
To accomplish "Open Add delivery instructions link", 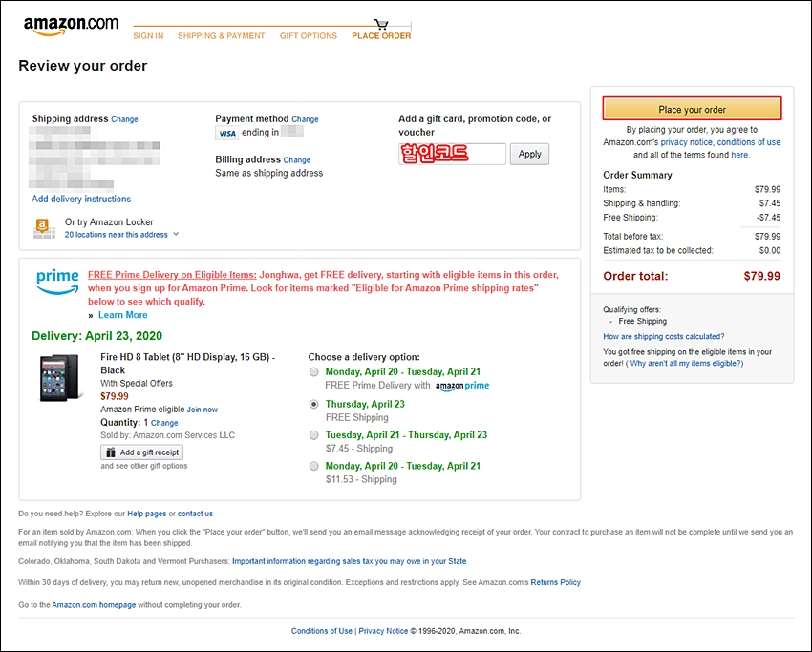I will click(x=81, y=199).
